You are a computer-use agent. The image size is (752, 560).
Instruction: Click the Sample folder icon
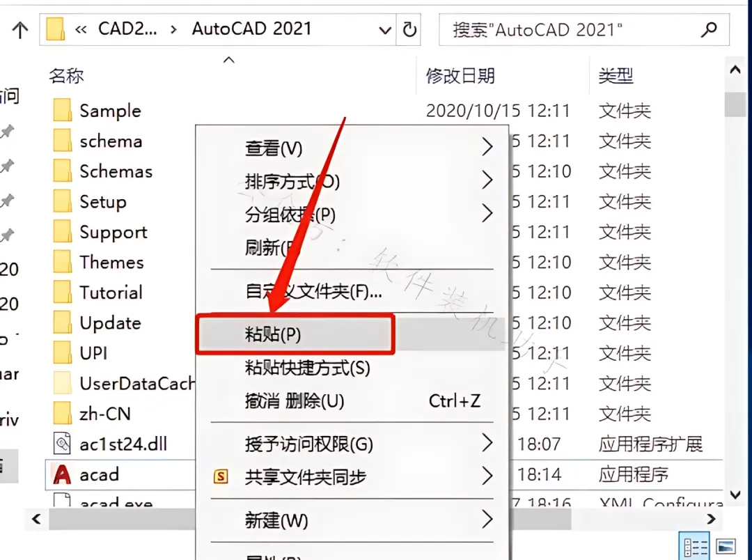tap(63, 110)
